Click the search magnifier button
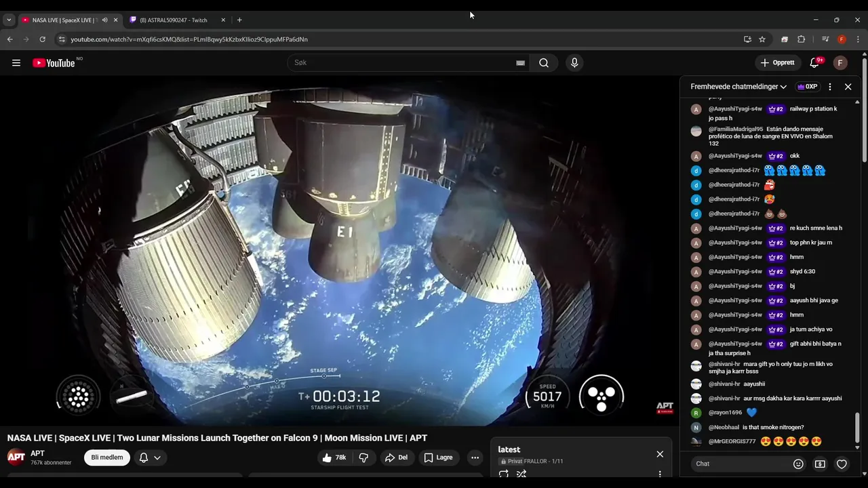The width and height of the screenshot is (868, 488). (x=544, y=63)
